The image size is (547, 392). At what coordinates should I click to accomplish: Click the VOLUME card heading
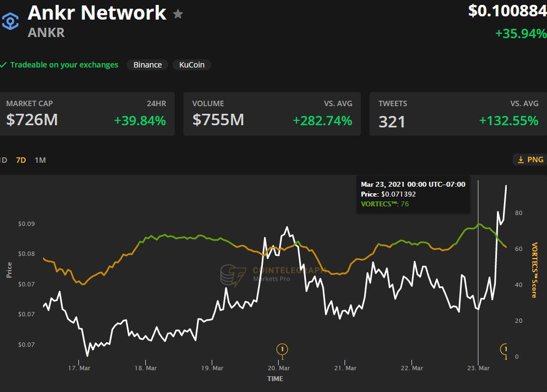pos(208,103)
